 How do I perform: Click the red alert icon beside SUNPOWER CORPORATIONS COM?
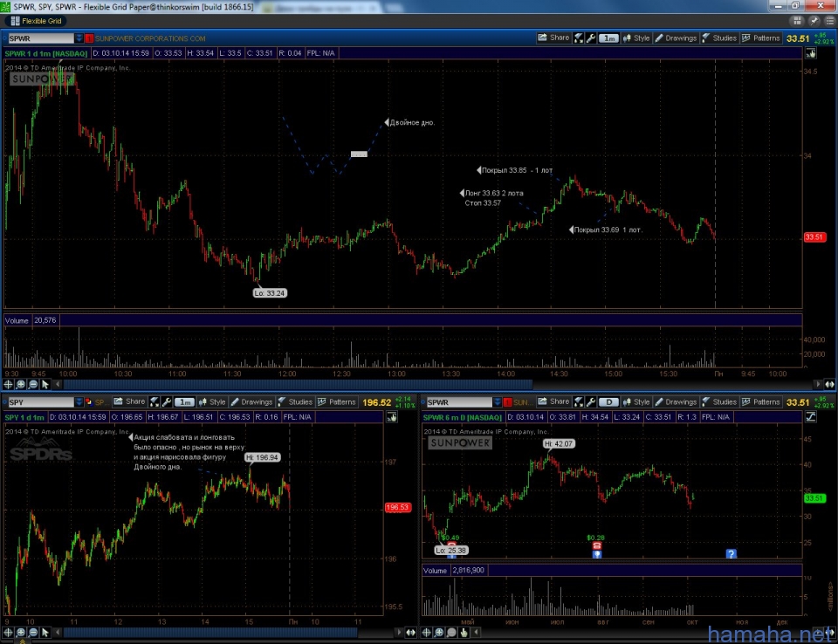(x=89, y=38)
